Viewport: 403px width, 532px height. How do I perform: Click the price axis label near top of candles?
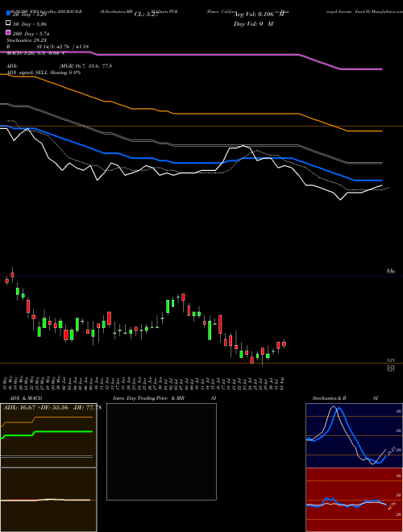(x=391, y=272)
